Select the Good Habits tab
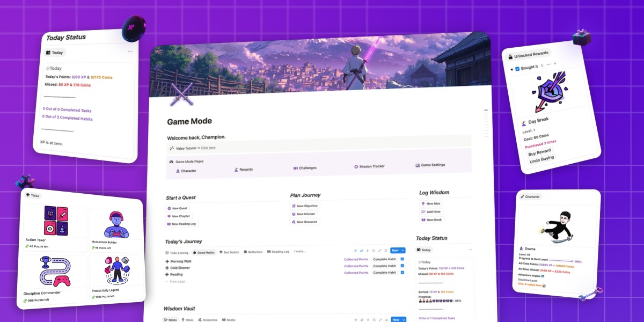The height and width of the screenshot is (322, 644). tap(204, 252)
